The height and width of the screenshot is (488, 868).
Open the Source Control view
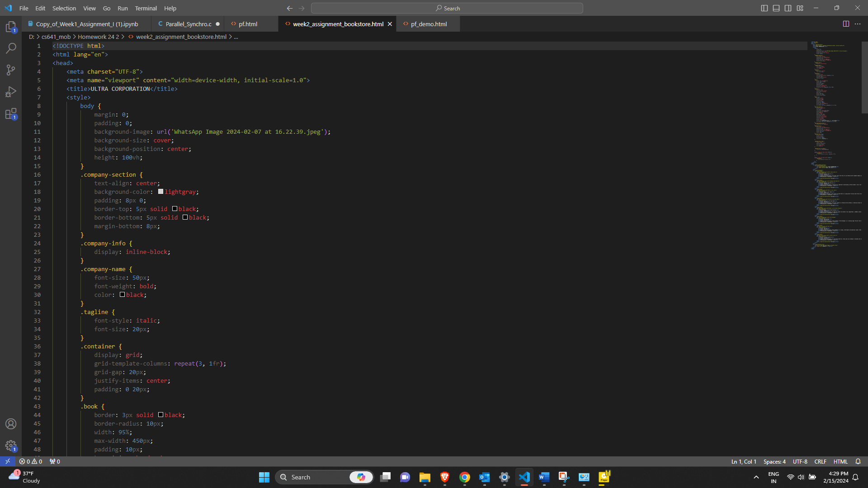coord(11,70)
